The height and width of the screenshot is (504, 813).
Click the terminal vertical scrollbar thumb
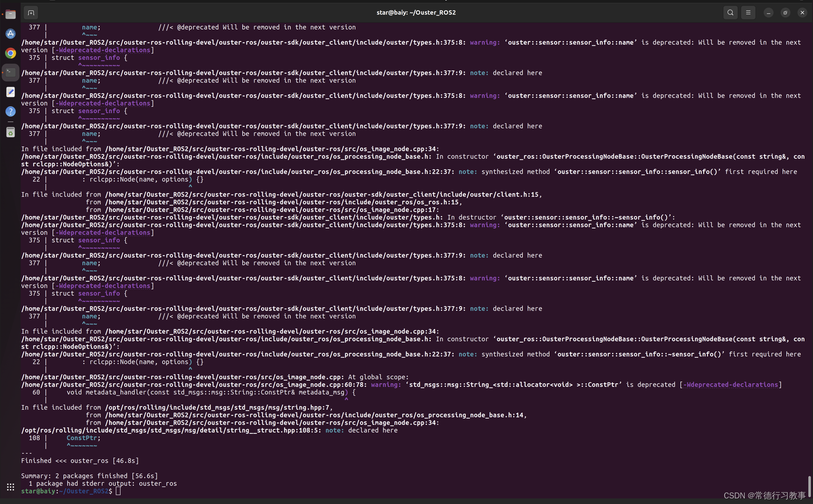click(x=809, y=486)
